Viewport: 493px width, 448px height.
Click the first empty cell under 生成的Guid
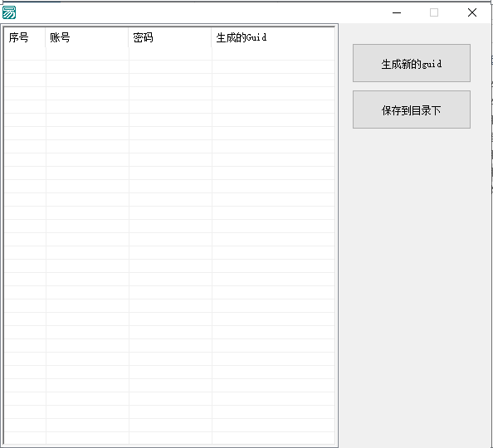point(273,54)
